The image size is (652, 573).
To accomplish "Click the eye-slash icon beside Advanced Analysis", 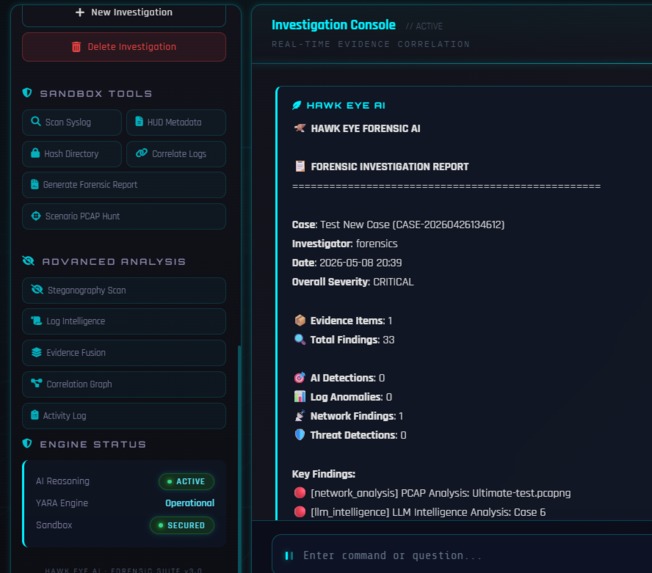I will click(28, 261).
